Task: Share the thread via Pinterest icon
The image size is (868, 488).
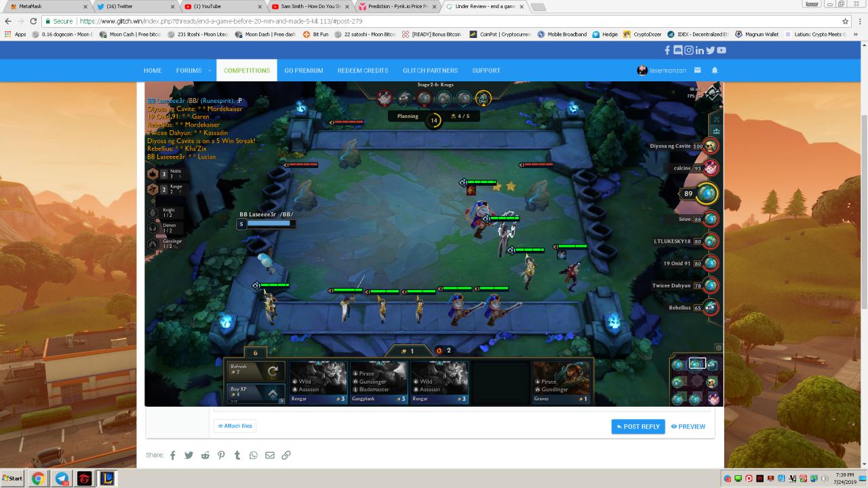Action: (x=221, y=455)
